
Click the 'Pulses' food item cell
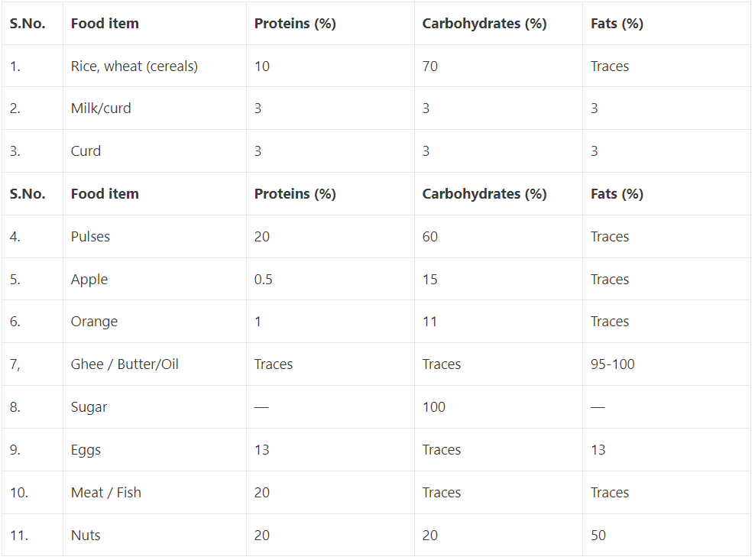point(90,237)
